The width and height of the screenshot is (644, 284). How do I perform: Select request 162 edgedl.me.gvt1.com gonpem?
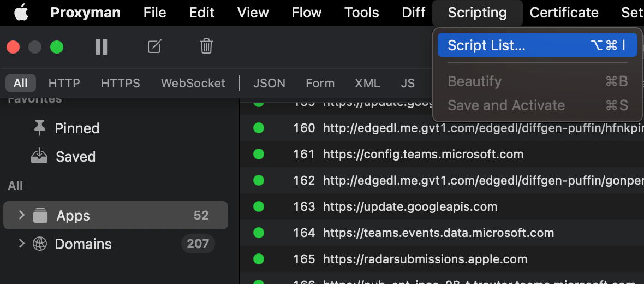[442, 180]
